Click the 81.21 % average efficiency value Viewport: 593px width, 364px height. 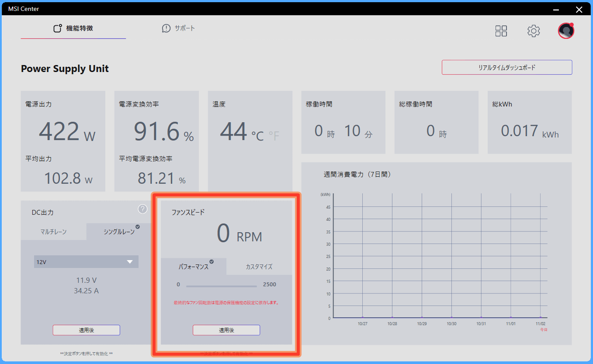point(162,179)
